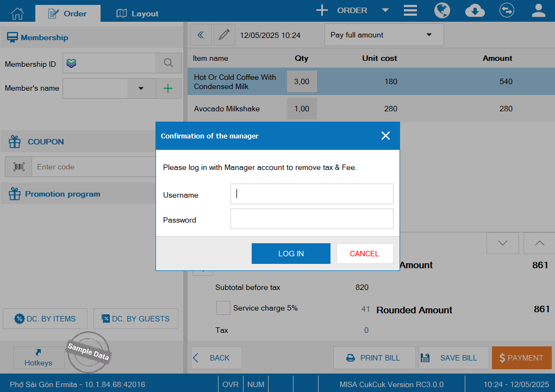Open the ORDER dropdown arrow

point(385,10)
